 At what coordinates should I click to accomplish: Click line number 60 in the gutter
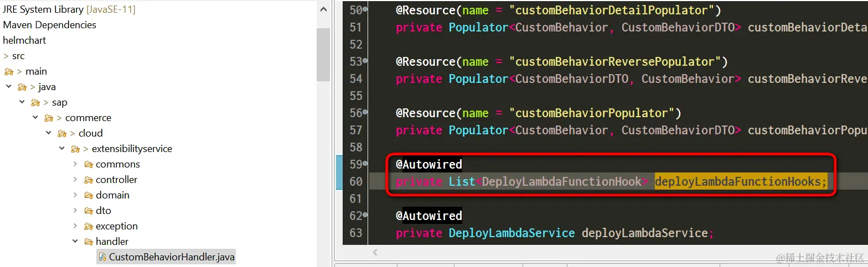tap(355, 181)
